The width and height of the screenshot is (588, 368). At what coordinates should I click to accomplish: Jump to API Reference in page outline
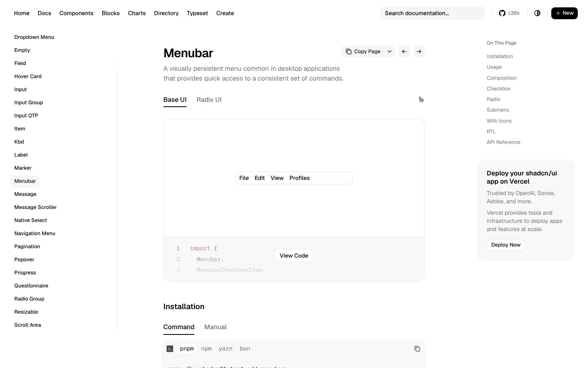[503, 142]
